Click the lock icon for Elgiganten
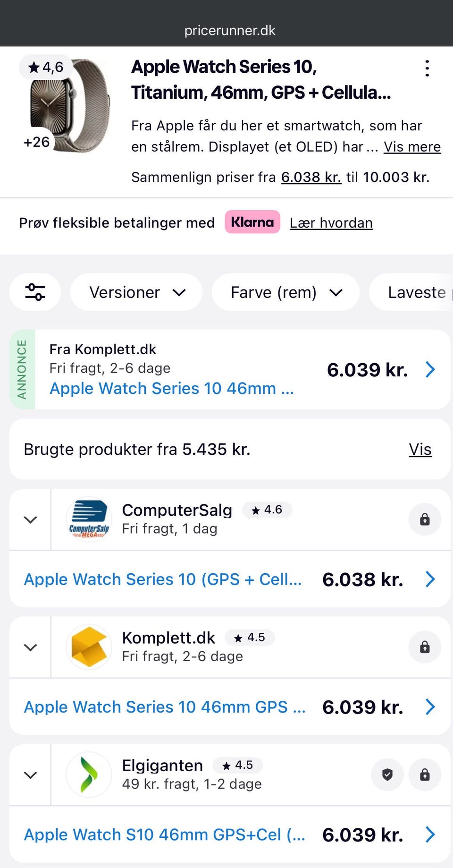 [425, 774]
